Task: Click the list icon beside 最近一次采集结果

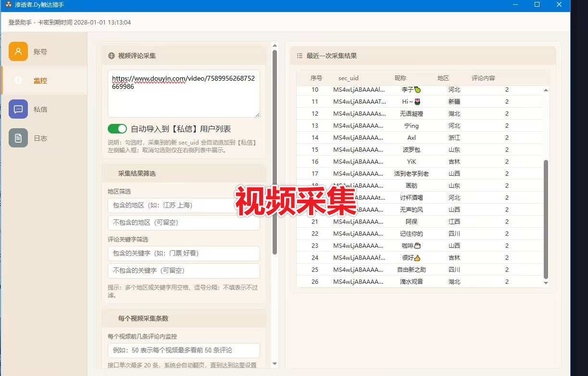Action: pyautogui.click(x=300, y=56)
